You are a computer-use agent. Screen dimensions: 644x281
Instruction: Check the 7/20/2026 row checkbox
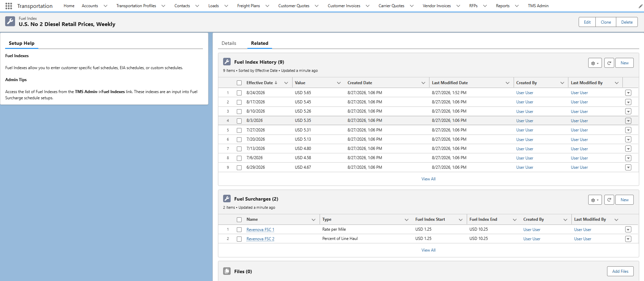pos(239,140)
